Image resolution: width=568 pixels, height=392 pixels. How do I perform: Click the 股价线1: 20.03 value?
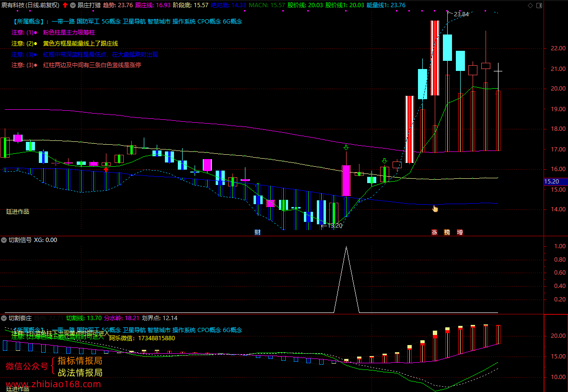(x=345, y=5)
